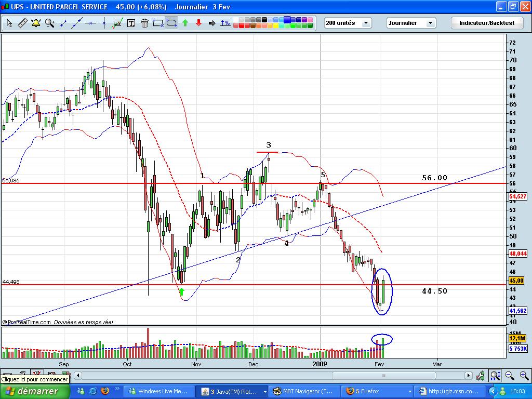Select the green up arrow marker
This screenshot has width=532, height=399.
pyautogui.click(x=185, y=23)
